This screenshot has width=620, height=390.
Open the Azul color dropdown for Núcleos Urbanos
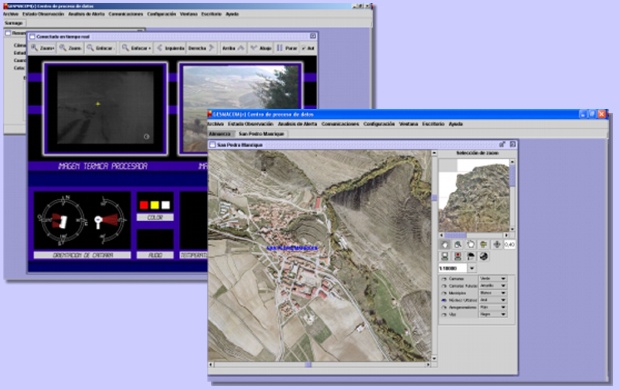point(493,300)
